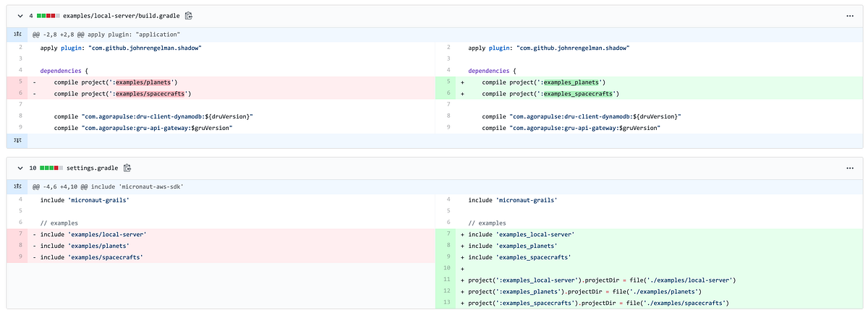Collapse the examples/local-server/build.gradle file diff
868x315 pixels.
(21, 15)
